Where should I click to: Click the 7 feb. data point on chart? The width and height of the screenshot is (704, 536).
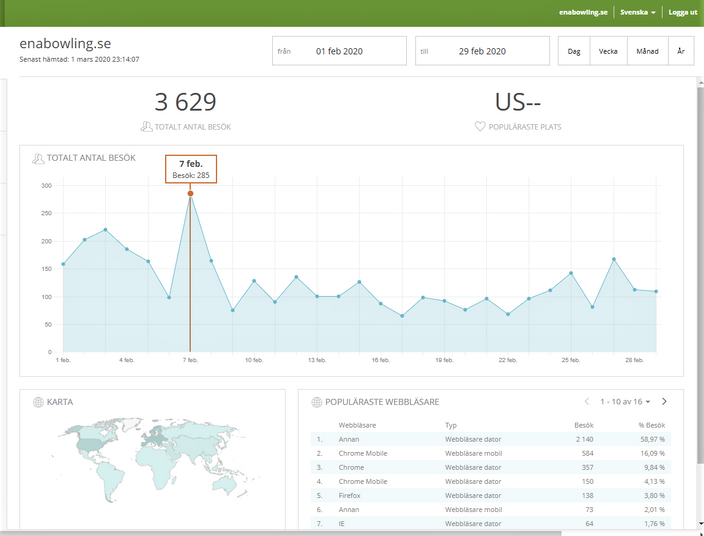(190, 193)
